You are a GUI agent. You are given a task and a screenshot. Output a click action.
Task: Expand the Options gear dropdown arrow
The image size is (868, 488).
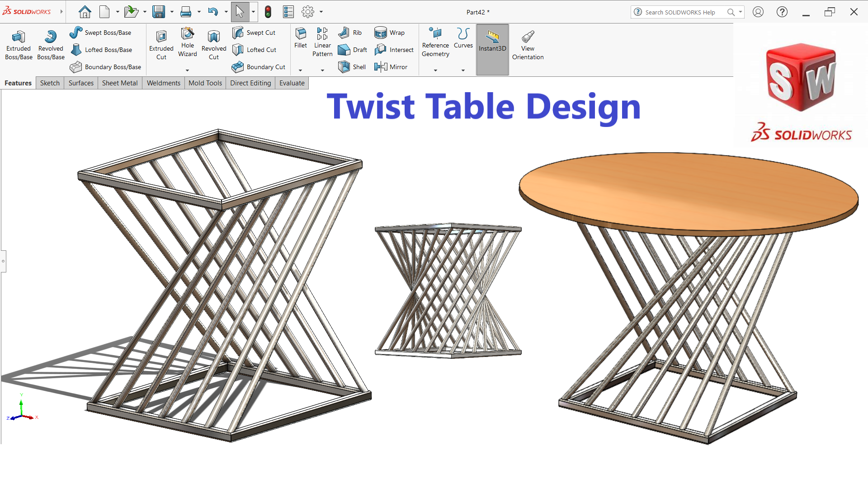321,12
